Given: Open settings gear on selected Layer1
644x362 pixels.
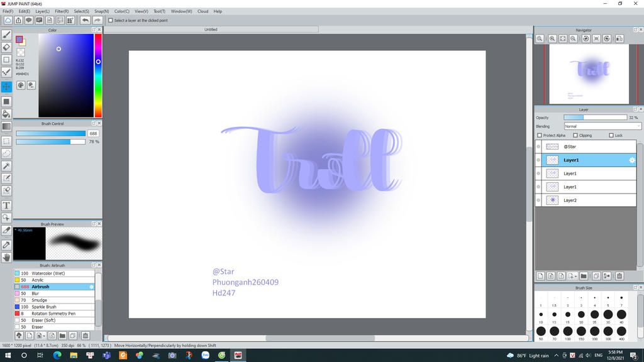Looking at the screenshot, I should [631, 160].
